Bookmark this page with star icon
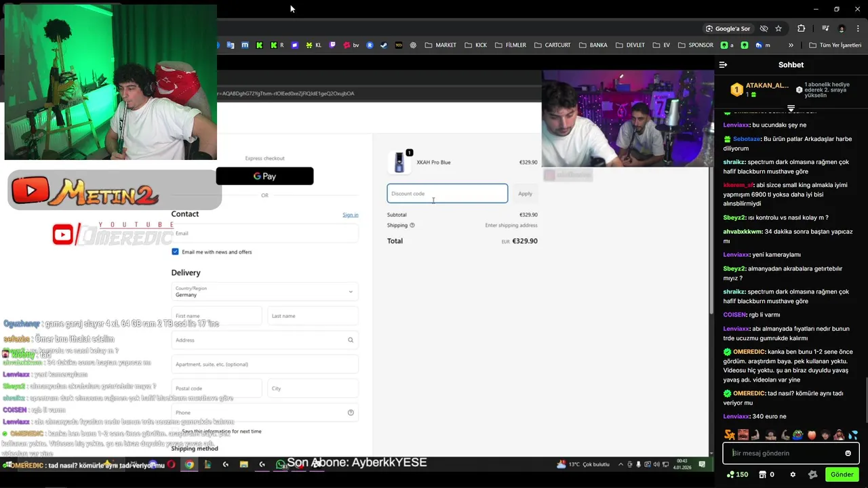 [778, 28]
